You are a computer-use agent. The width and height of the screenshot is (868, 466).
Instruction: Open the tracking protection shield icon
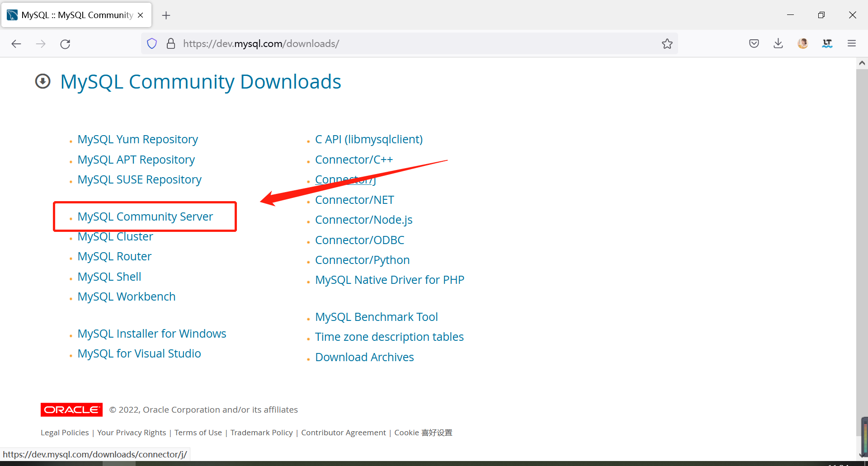152,43
